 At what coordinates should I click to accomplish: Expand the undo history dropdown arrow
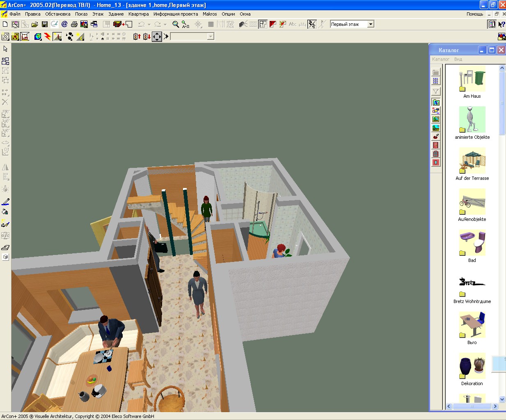pyautogui.click(x=149, y=24)
